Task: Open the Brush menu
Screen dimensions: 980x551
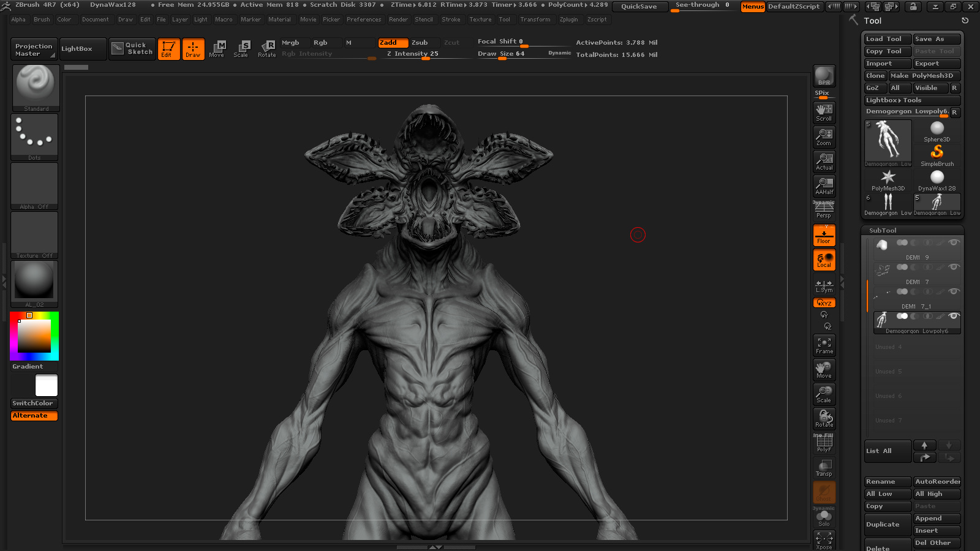Action: [42, 20]
